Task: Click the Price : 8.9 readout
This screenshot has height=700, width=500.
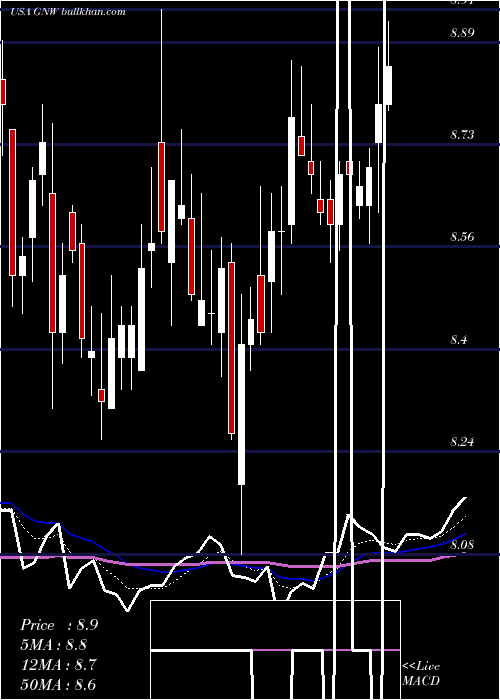Action: 59,625
